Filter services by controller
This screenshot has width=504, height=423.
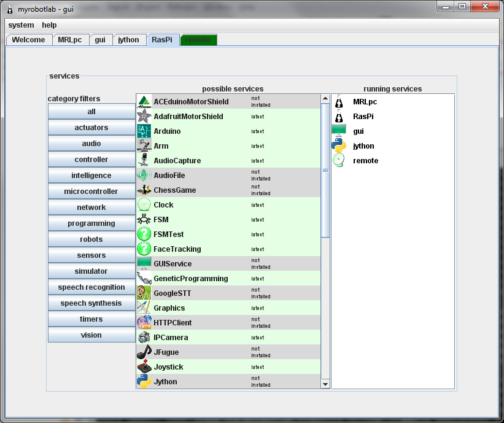click(x=91, y=160)
